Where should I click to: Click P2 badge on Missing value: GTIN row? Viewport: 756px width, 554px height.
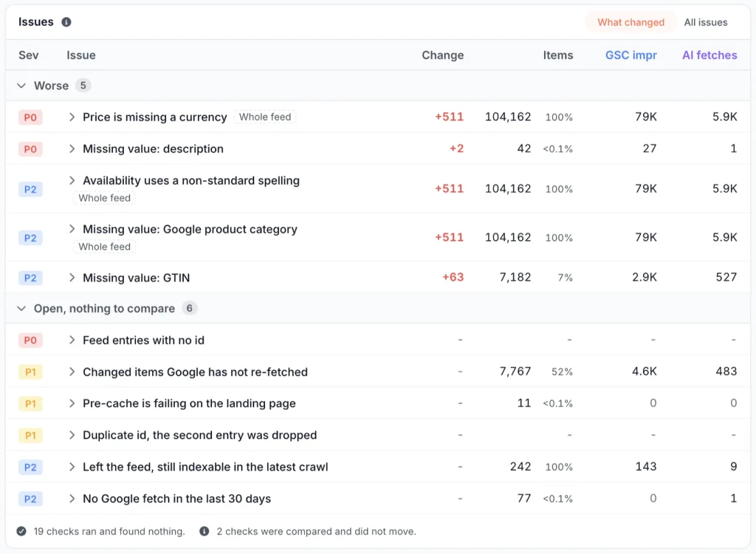[30, 278]
